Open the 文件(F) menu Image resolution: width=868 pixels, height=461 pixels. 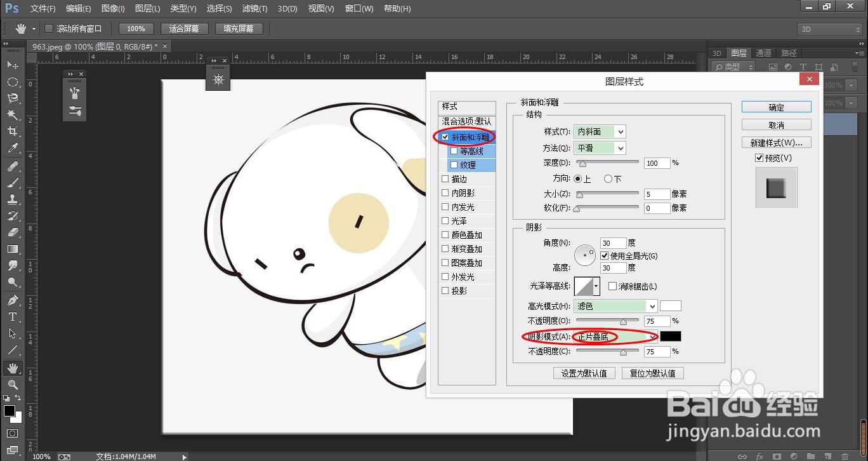(x=43, y=9)
